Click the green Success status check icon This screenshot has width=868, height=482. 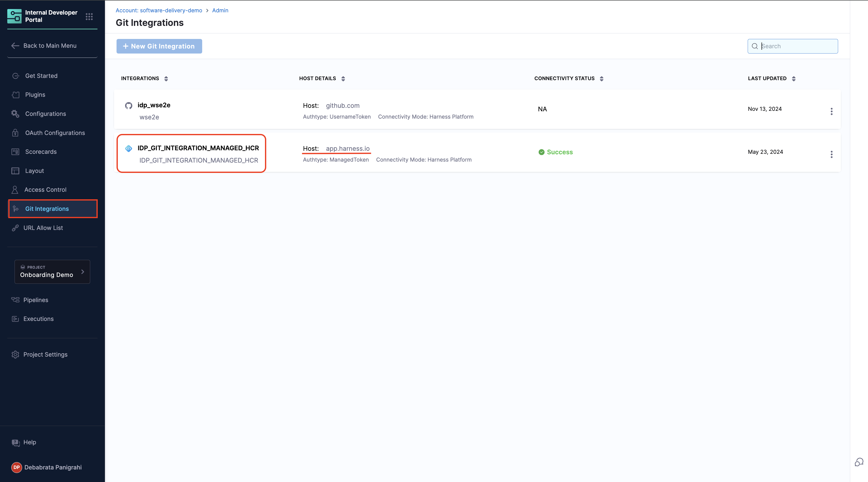pos(541,152)
